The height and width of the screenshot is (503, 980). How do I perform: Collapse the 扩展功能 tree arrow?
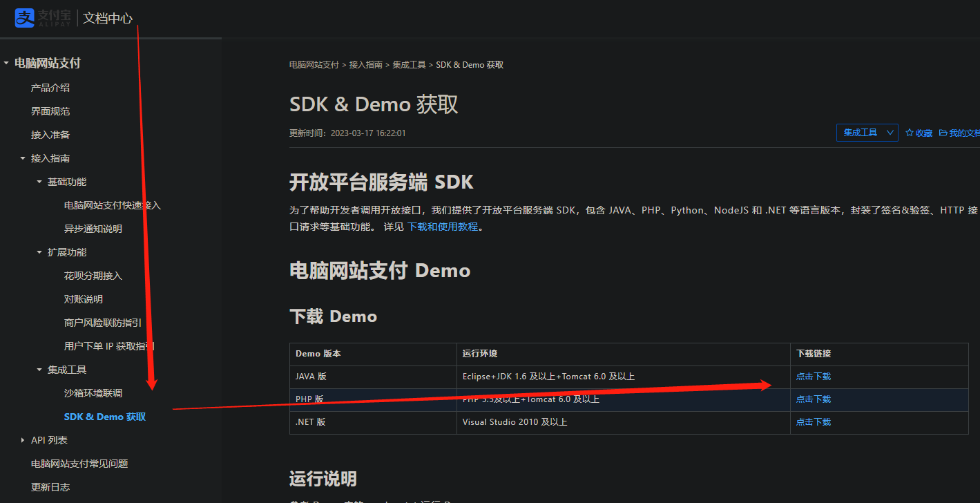(39, 252)
